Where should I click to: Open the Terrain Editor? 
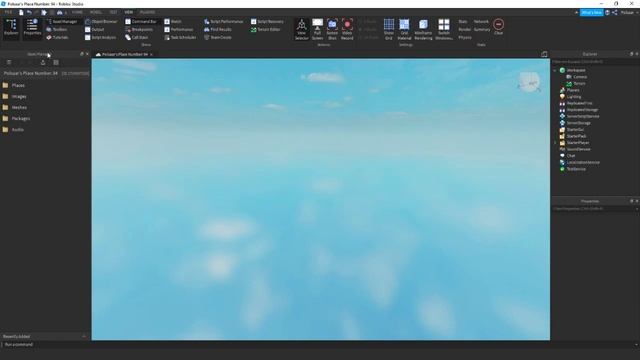coord(266,29)
